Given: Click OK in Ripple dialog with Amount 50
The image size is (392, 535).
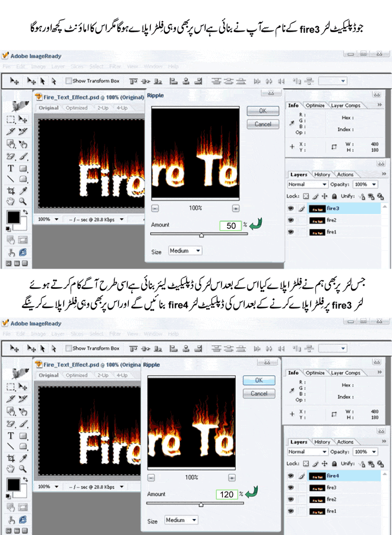Looking at the screenshot, I should pyautogui.click(x=263, y=111).
